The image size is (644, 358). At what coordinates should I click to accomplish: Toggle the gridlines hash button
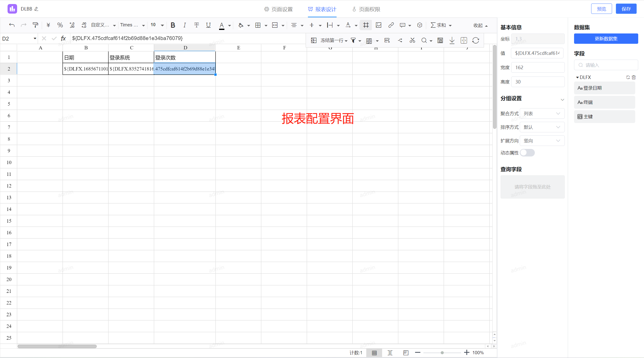coord(366,25)
